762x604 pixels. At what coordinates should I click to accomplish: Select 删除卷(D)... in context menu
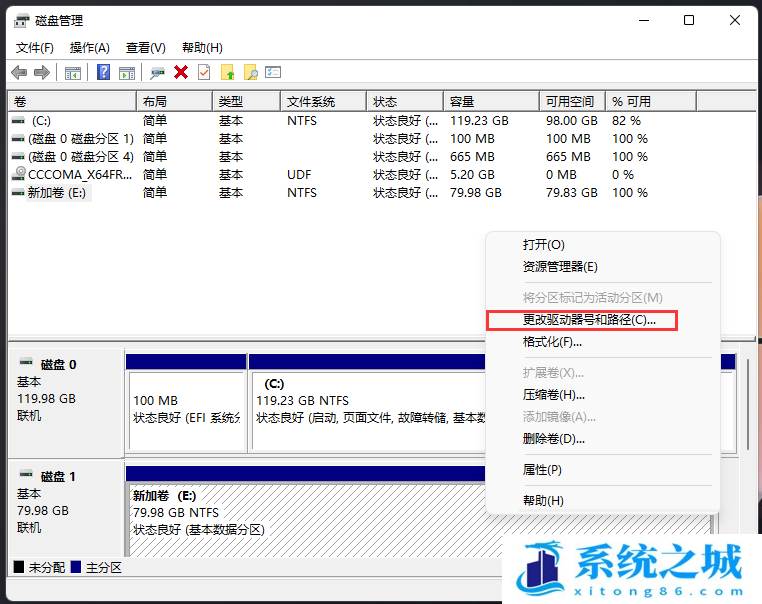tap(603, 439)
